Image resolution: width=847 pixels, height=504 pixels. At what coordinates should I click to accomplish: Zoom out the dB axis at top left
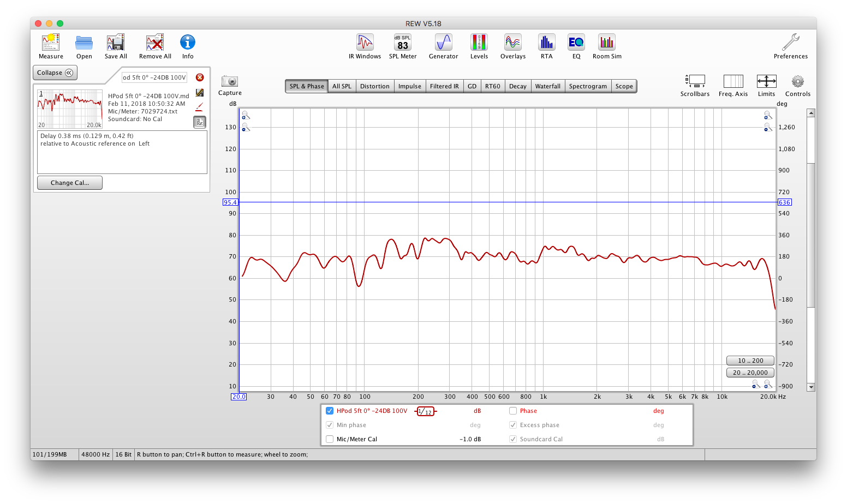(x=246, y=127)
